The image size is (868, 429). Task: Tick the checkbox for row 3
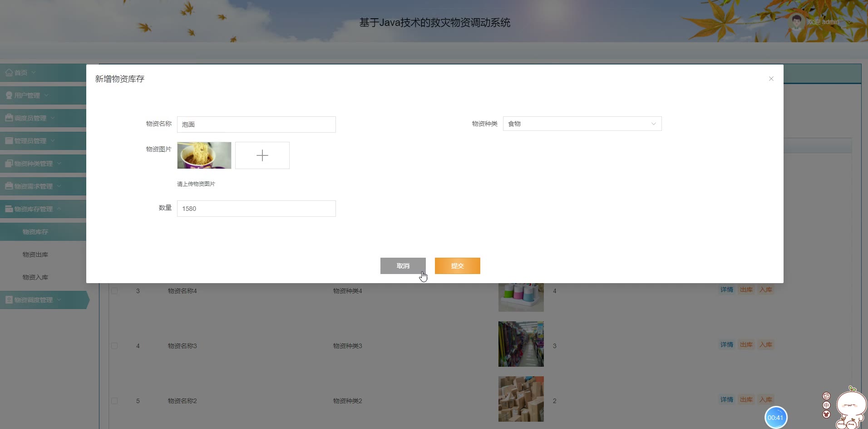[114, 291]
